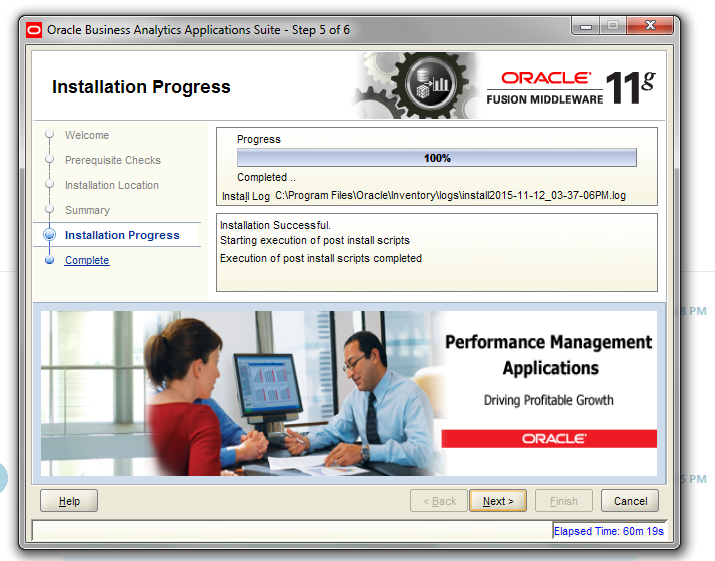Click the Summary step circle marker

pyautogui.click(x=49, y=209)
